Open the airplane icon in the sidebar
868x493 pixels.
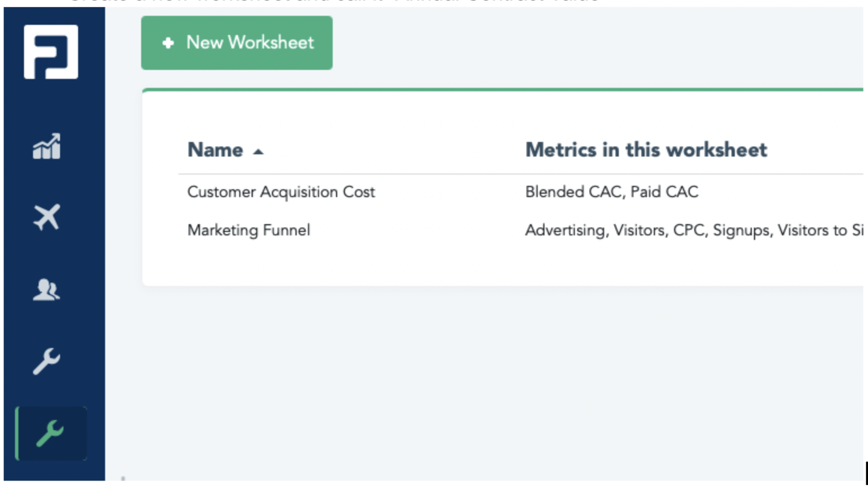[x=47, y=217]
